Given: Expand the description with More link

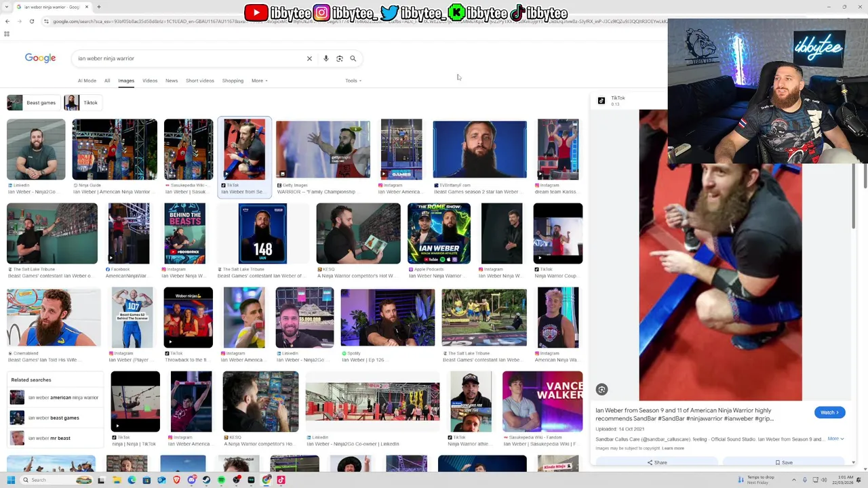Looking at the screenshot, I should 835,439.
